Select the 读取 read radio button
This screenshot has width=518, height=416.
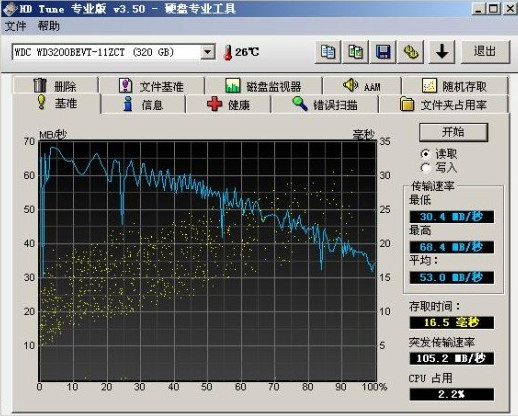tap(425, 154)
